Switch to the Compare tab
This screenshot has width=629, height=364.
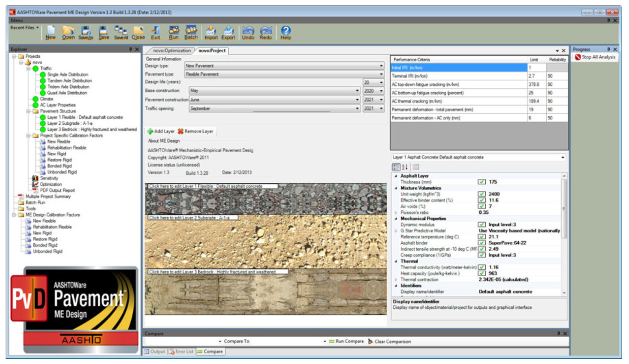(x=210, y=352)
